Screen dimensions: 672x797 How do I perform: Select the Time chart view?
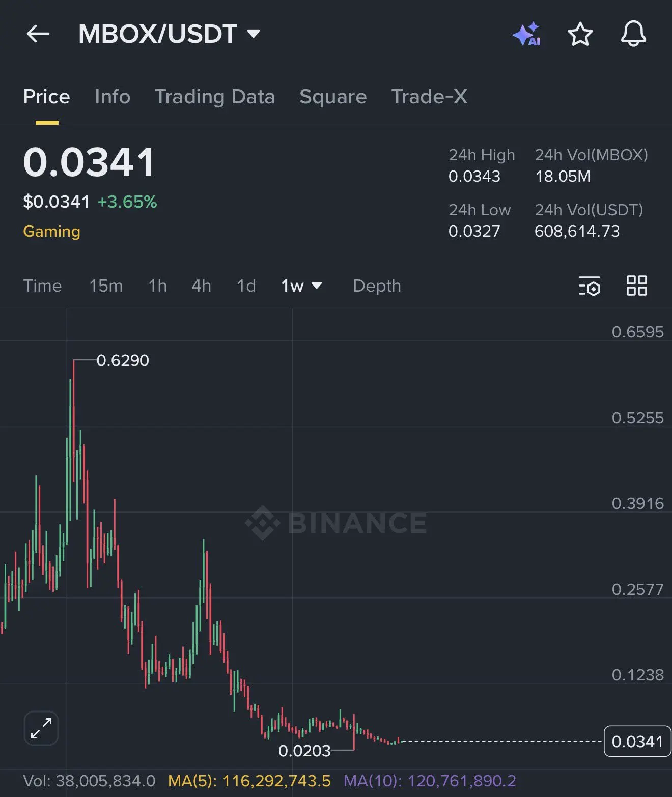[x=42, y=286]
